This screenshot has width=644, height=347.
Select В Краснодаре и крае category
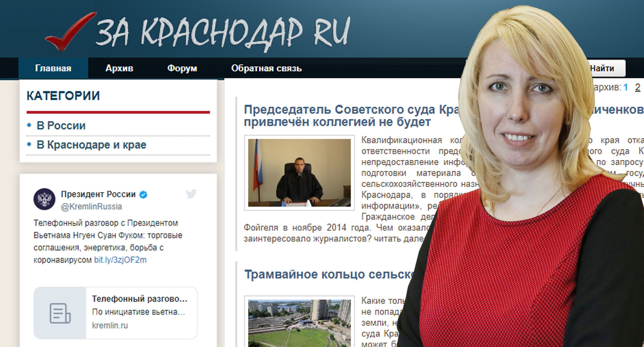pos(91,145)
